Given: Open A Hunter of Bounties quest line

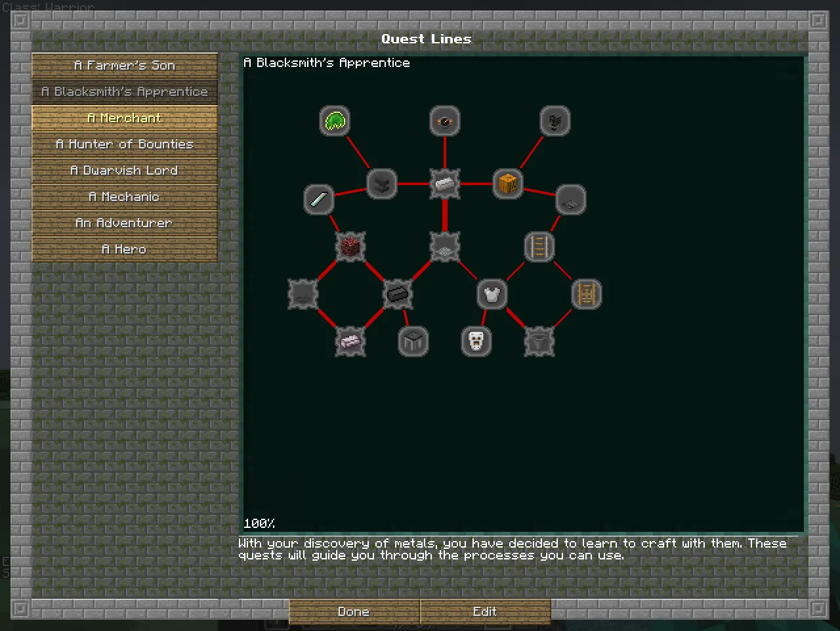Looking at the screenshot, I should coord(125,144).
